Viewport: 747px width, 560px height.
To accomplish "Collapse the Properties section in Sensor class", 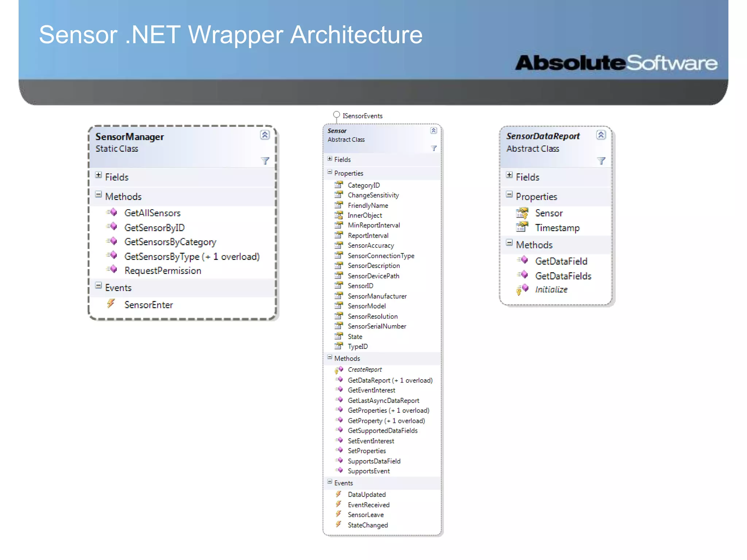I will point(330,172).
